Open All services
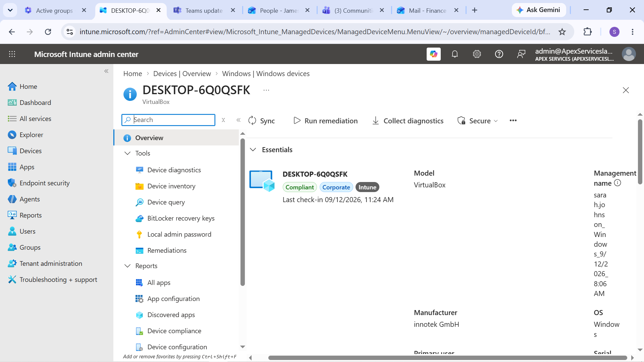 click(x=35, y=119)
